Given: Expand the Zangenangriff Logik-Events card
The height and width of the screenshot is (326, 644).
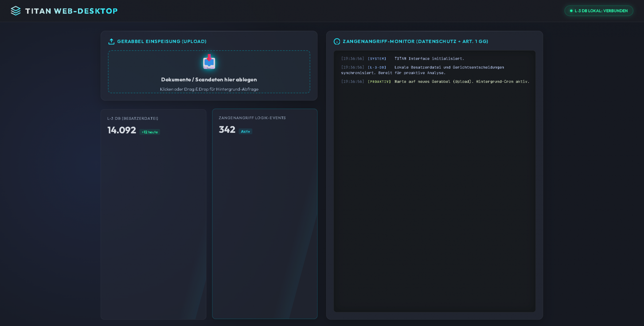Looking at the screenshot, I should coord(265,214).
